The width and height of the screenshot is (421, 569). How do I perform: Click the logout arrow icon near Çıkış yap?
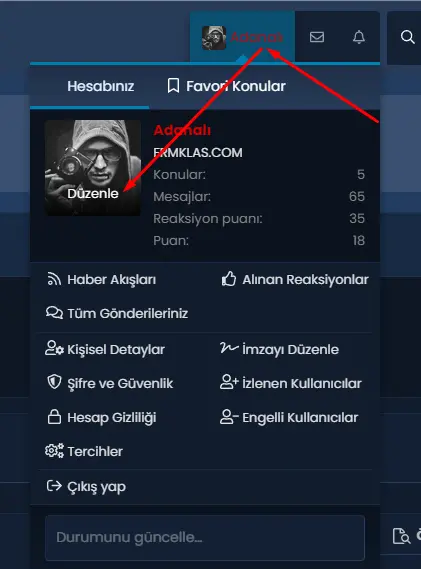[x=54, y=486]
